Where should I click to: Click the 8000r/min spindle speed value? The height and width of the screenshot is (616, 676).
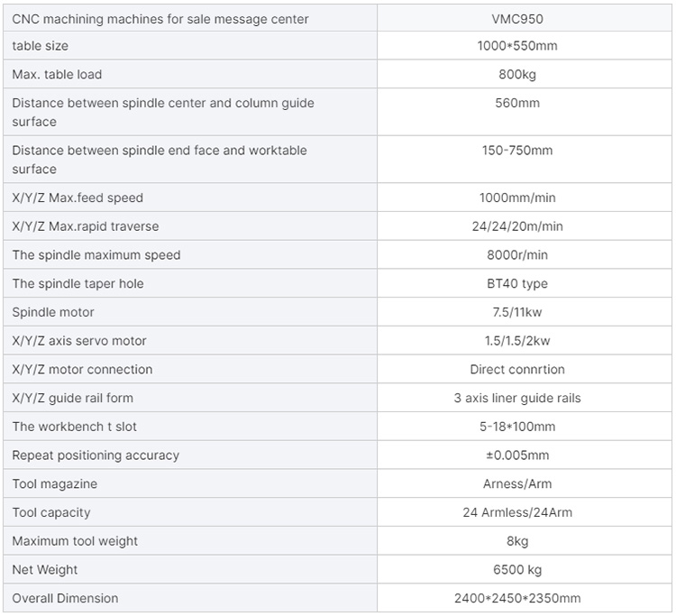[517, 254]
